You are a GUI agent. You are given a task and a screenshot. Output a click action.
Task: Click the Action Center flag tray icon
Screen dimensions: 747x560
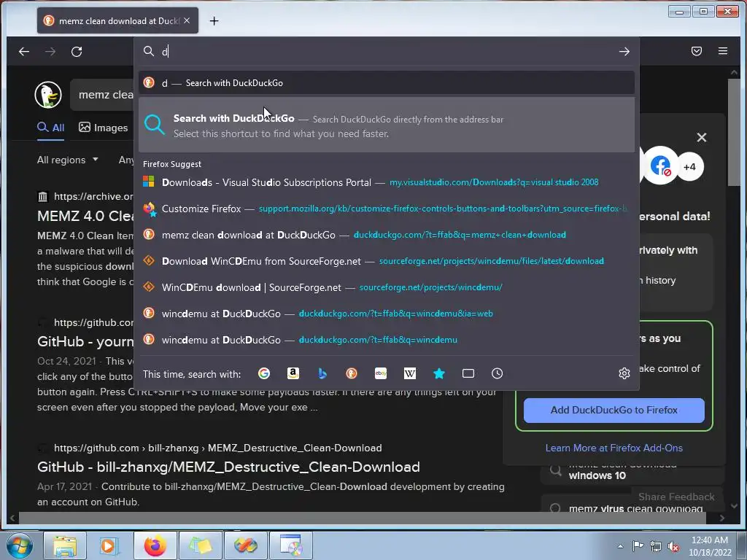tap(638, 545)
